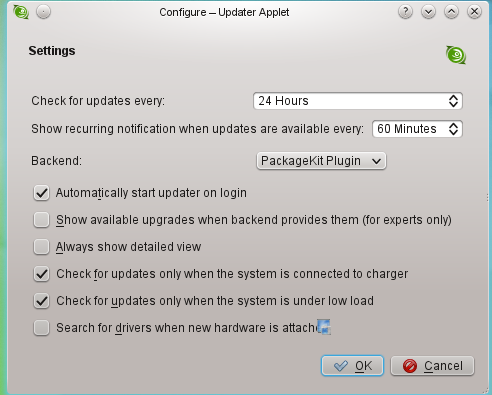Click the 'Check for updates every:' label
Image resolution: width=492 pixels, height=395 pixels.
click(x=98, y=101)
